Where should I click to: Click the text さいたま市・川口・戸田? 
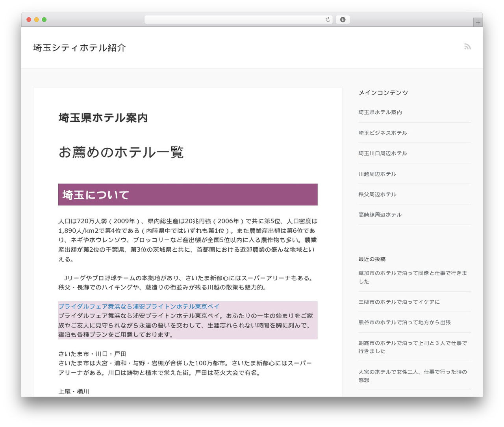point(92,354)
